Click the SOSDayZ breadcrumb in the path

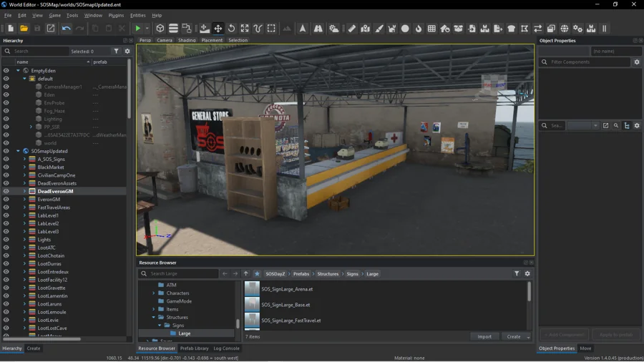coord(275,274)
